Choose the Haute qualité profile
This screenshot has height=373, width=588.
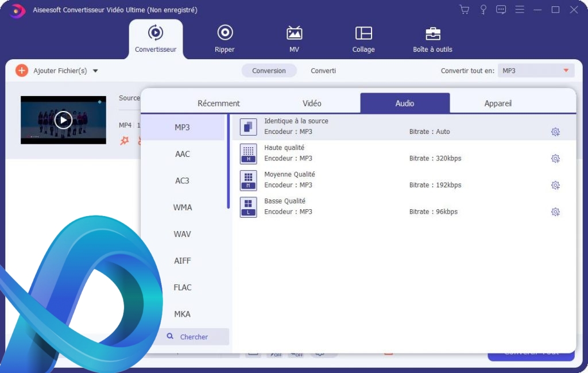[404, 153]
